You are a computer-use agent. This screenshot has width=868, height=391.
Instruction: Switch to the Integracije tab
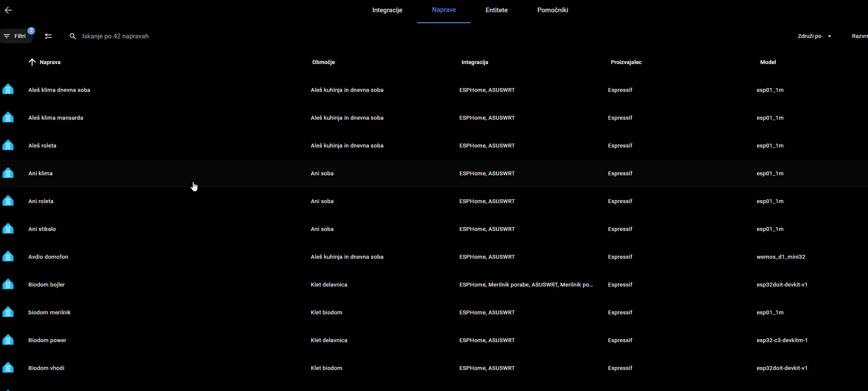click(x=387, y=10)
